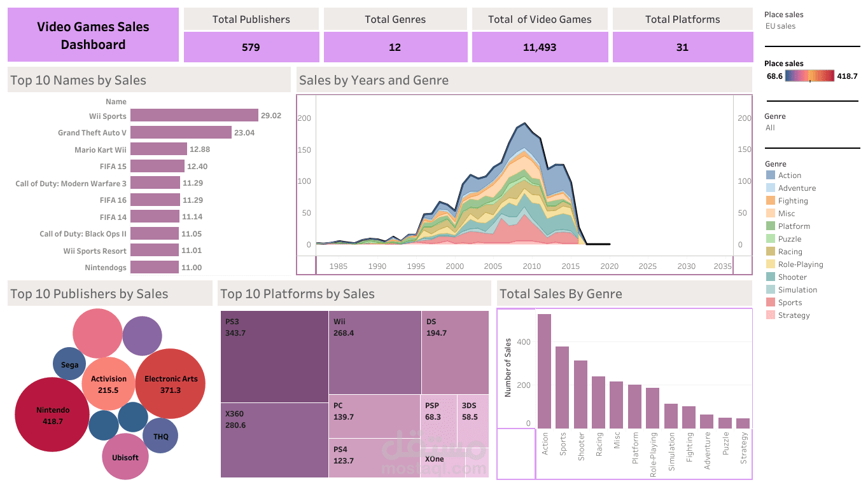This screenshot has height=487, width=868.
Task: Click the Sports genre sales bar
Action: (x=562, y=387)
